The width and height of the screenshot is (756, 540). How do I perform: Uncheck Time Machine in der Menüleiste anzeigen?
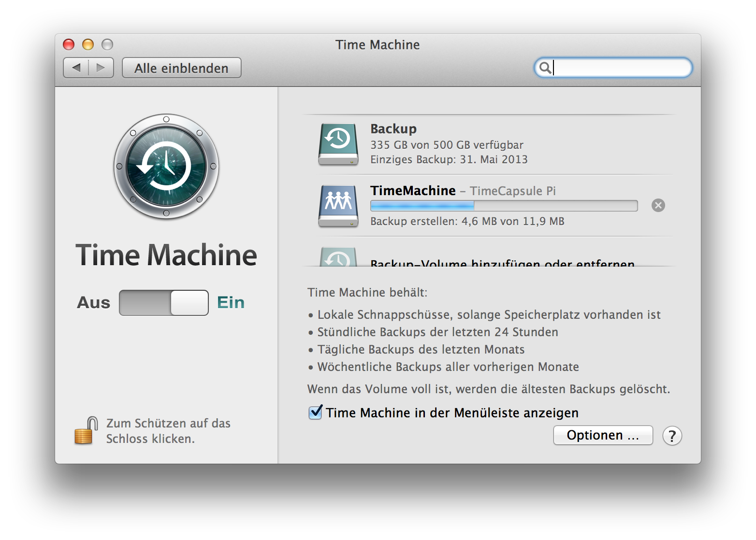315,412
